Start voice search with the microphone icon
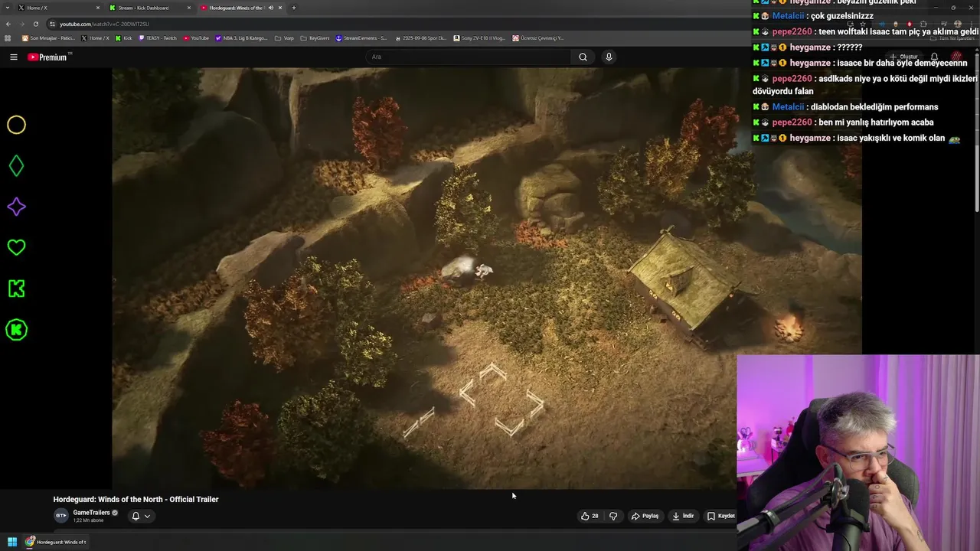The height and width of the screenshot is (551, 980). [609, 57]
